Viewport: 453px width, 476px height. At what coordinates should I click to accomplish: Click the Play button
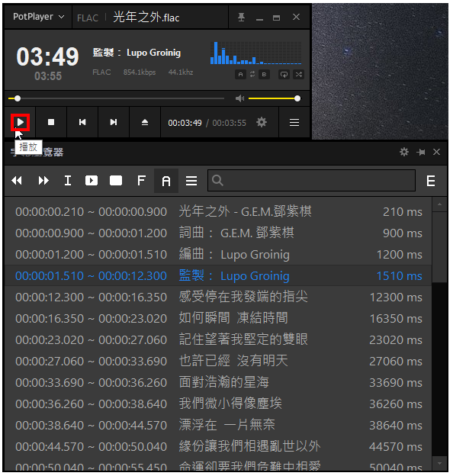(20, 122)
